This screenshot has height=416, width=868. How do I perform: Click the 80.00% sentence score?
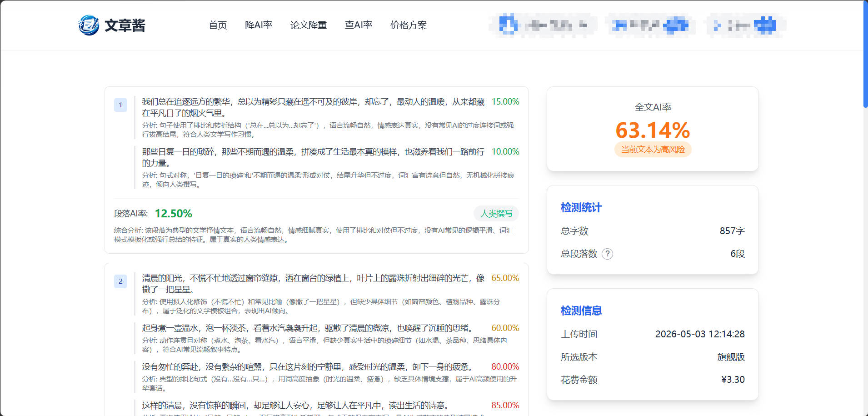(505, 366)
